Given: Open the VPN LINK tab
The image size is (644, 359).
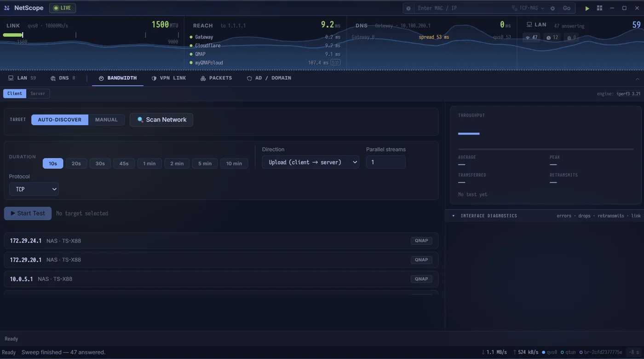Looking at the screenshot, I should click(x=169, y=78).
